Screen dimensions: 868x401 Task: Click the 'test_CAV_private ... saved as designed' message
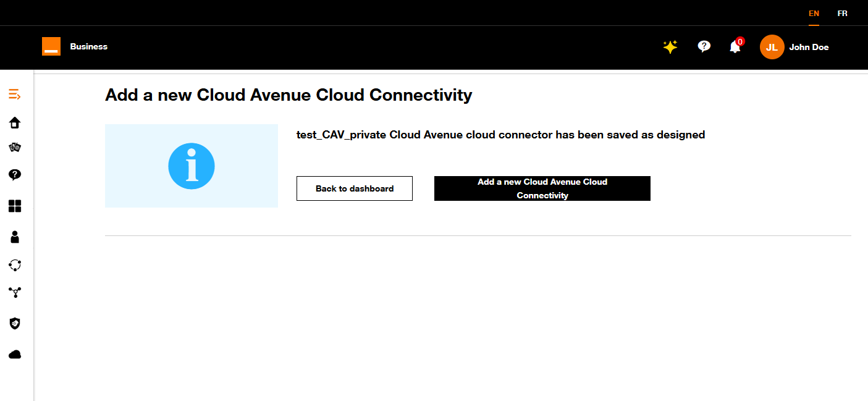(x=501, y=135)
